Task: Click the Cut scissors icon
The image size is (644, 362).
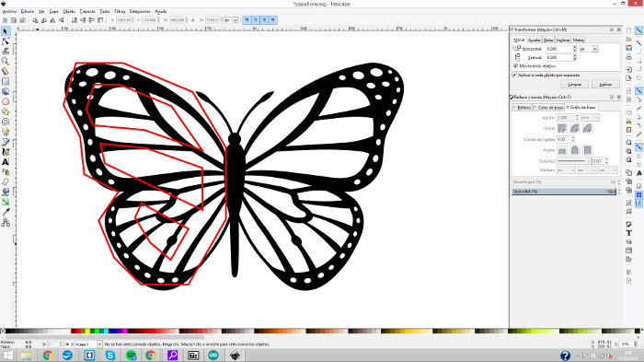Action: coord(628,122)
